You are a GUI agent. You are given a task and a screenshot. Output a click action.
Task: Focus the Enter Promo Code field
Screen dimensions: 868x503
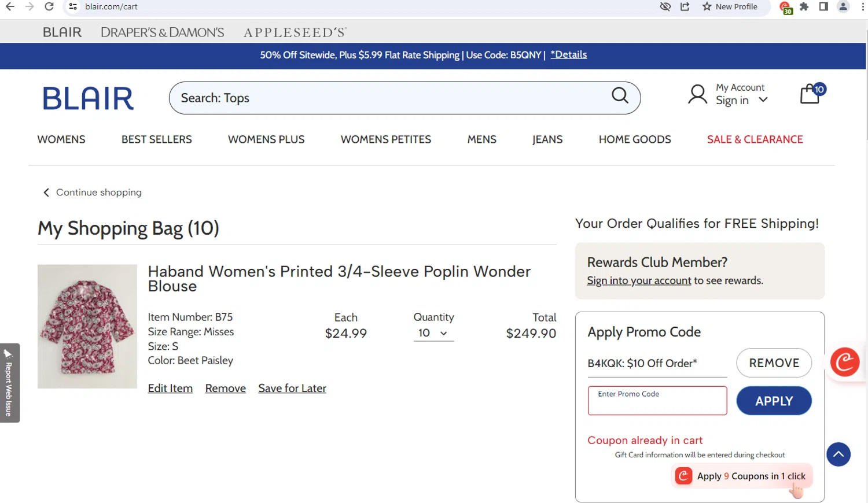(657, 401)
